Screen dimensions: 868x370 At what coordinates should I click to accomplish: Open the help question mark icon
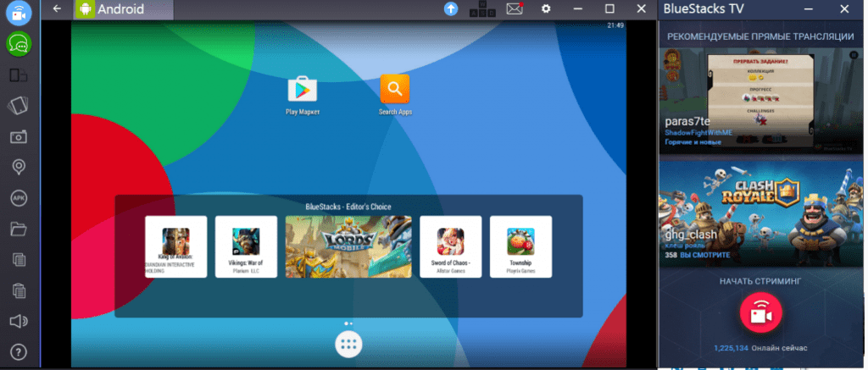pos(19,351)
